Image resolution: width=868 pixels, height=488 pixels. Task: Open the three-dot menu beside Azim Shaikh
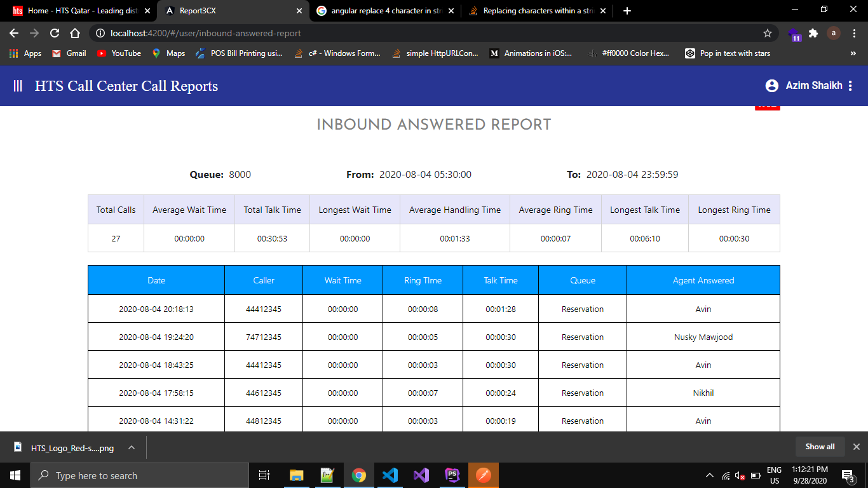(850, 86)
